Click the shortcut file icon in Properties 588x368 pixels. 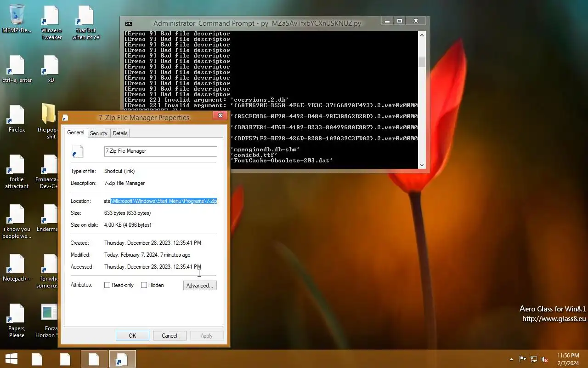point(78,151)
